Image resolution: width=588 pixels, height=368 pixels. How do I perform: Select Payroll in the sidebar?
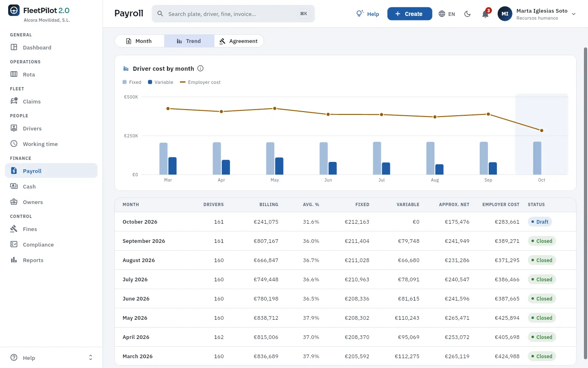(x=51, y=171)
